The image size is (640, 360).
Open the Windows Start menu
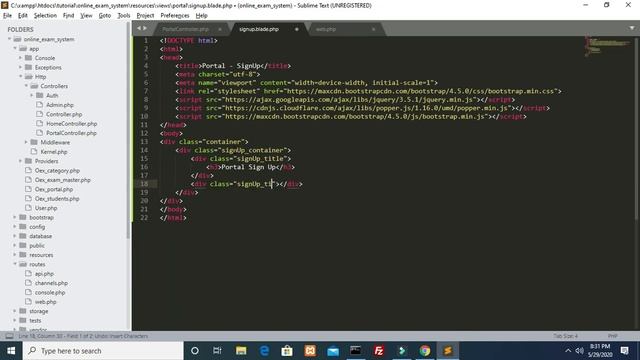(x=11, y=351)
